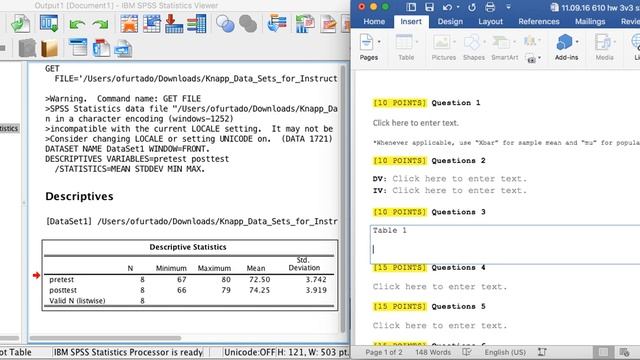Open the Mailings tab in Word
The height and width of the screenshot is (360, 640).
590,21
